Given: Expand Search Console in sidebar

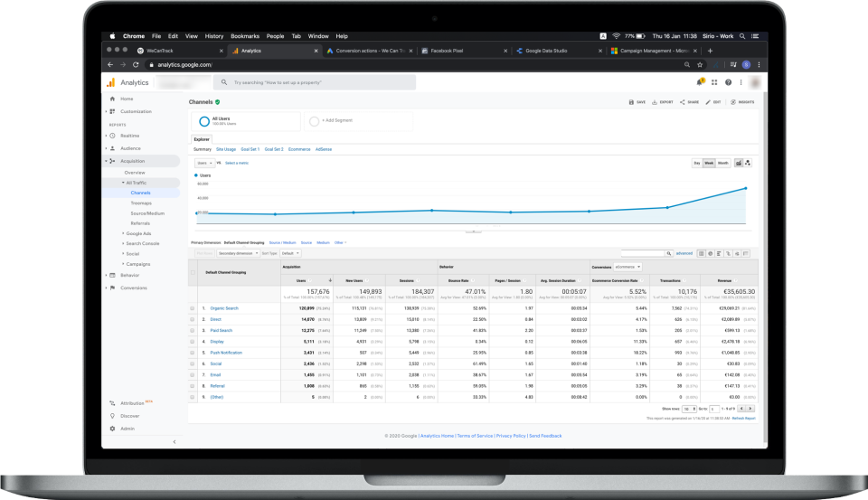Looking at the screenshot, I should [141, 243].
